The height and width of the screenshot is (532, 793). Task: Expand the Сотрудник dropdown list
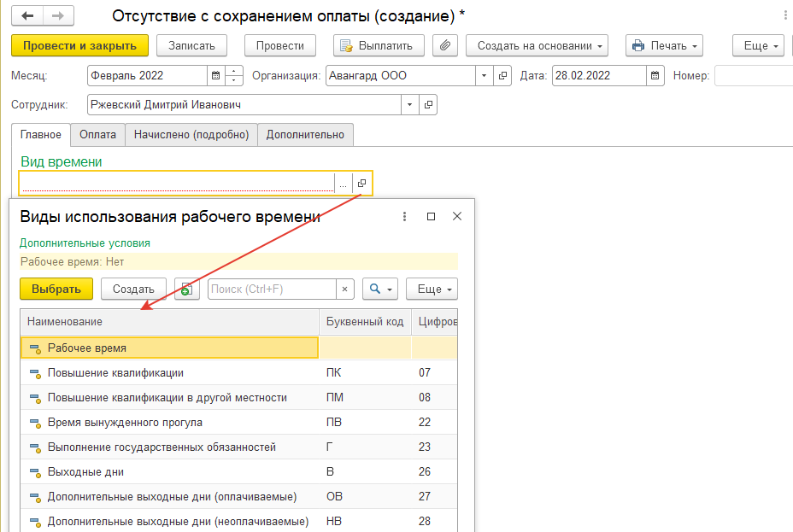(409, 104)
